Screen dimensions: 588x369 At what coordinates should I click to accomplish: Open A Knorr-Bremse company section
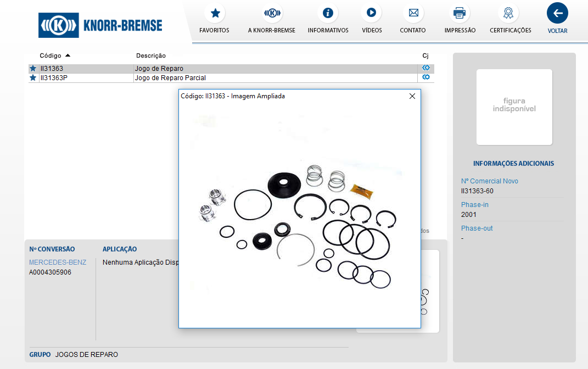[272, 13]
